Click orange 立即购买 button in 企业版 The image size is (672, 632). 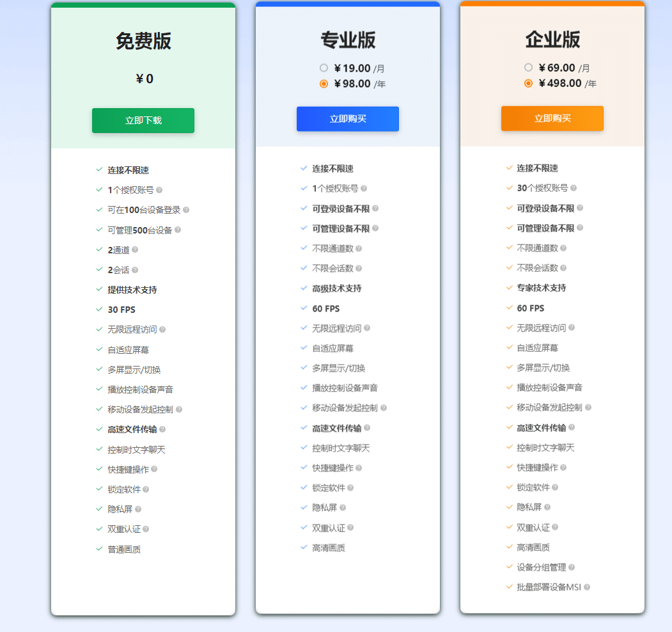coord(552,118)
